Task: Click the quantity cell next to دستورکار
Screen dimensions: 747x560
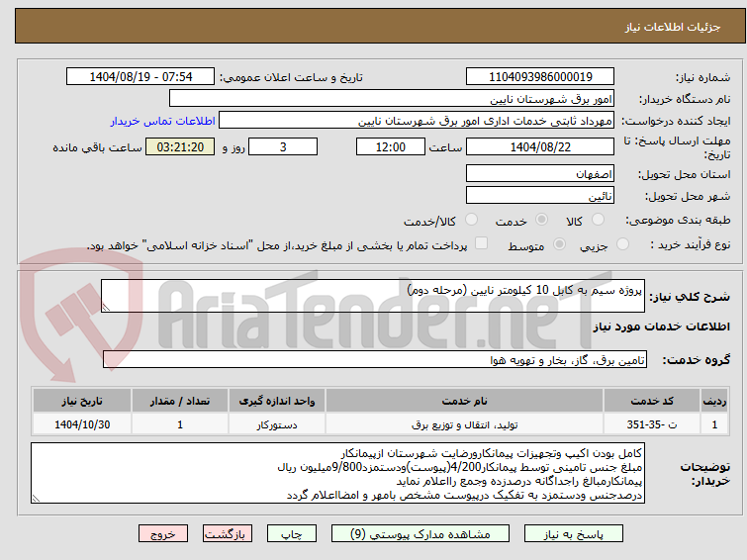Action: pos(180,424)
